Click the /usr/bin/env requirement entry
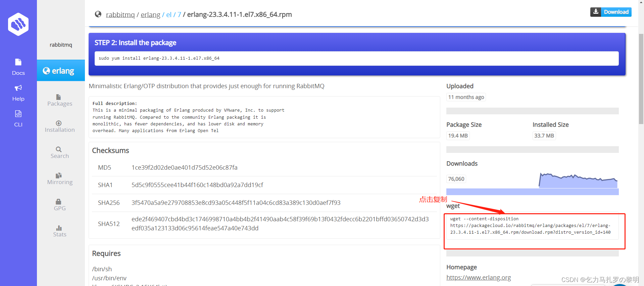 click(x=109, y=278)
